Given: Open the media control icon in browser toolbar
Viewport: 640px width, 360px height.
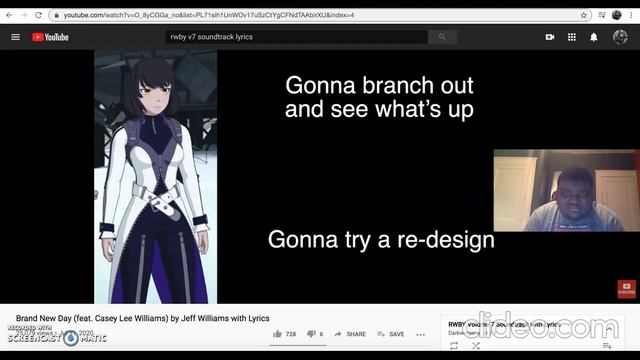Looking at the screenshot, I should pos(602,15).
